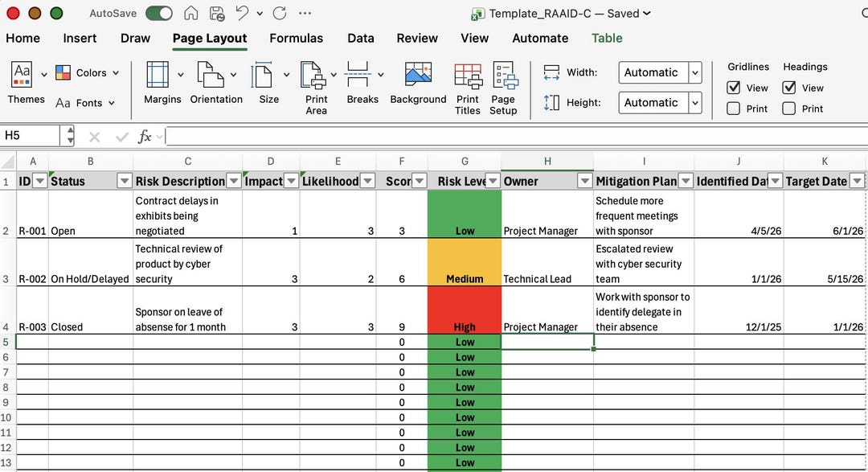The height and width of the screenshot is (472, 868).
Task: Open the Themes gallery icon
Action: coord(23,74)
